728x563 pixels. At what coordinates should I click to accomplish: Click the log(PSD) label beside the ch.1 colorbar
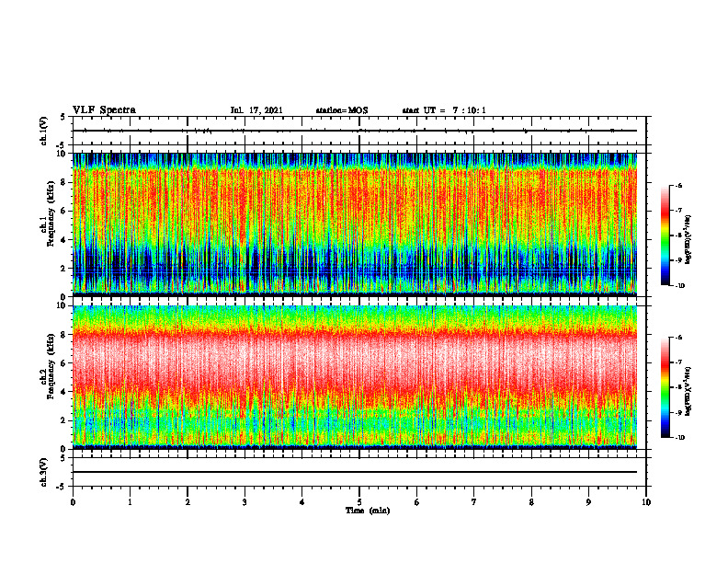[x=688, y=240]
